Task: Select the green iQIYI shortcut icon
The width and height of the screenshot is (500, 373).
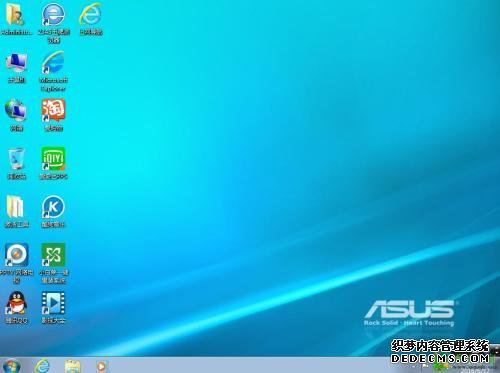Action: (x=53, y=163)
